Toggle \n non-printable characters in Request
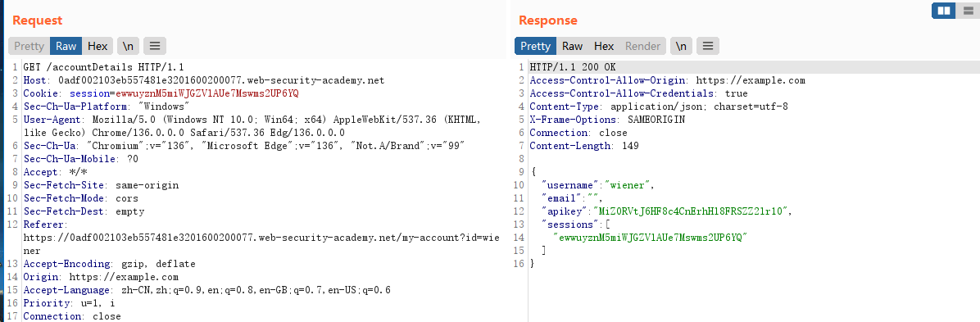 pyautogui.click(x=128, y=46)
